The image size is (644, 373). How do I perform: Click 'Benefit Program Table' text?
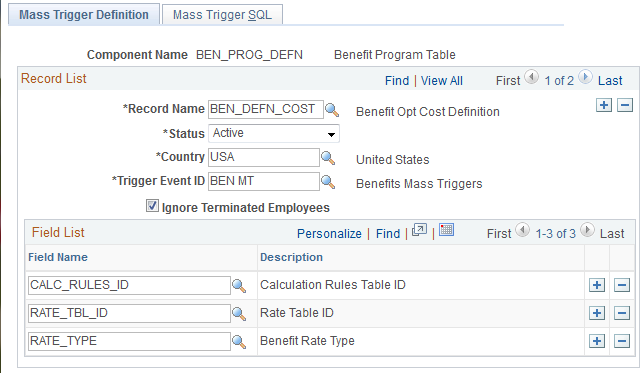coord(395,55)
